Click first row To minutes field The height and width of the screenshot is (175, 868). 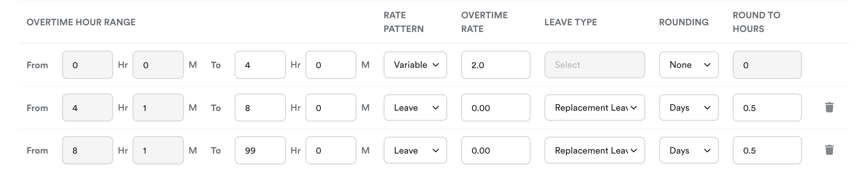pos(331,65)
